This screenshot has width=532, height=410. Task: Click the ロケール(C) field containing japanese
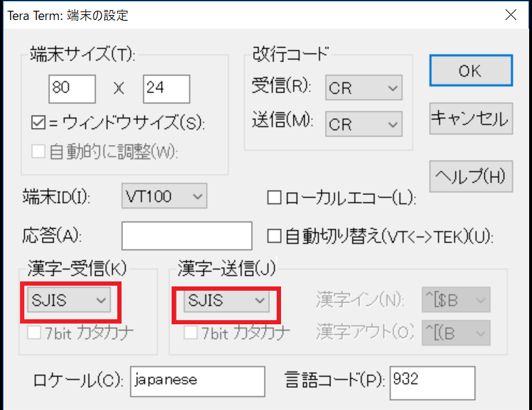click(x=197, y=379)
